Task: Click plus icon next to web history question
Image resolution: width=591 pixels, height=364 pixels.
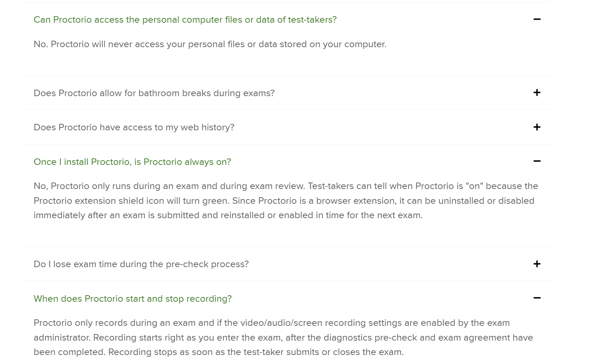Action: [x=537, y=127]
